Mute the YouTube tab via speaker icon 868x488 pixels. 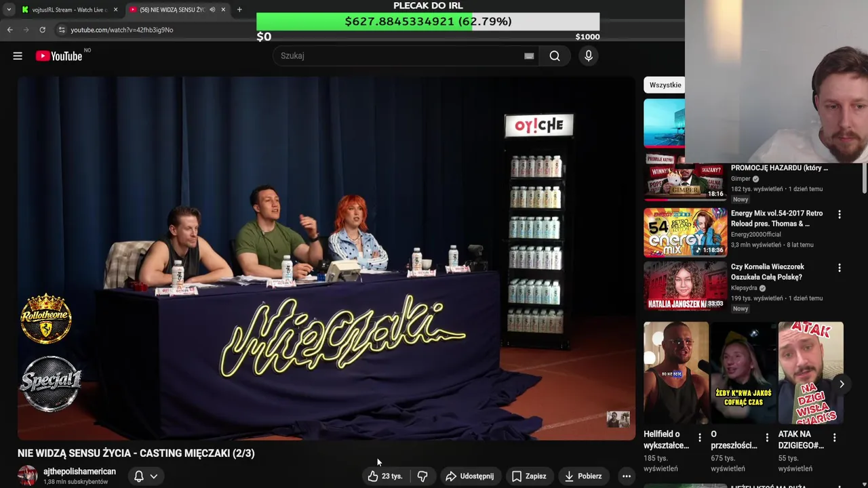pyautogui.click(x=212, y=9)
